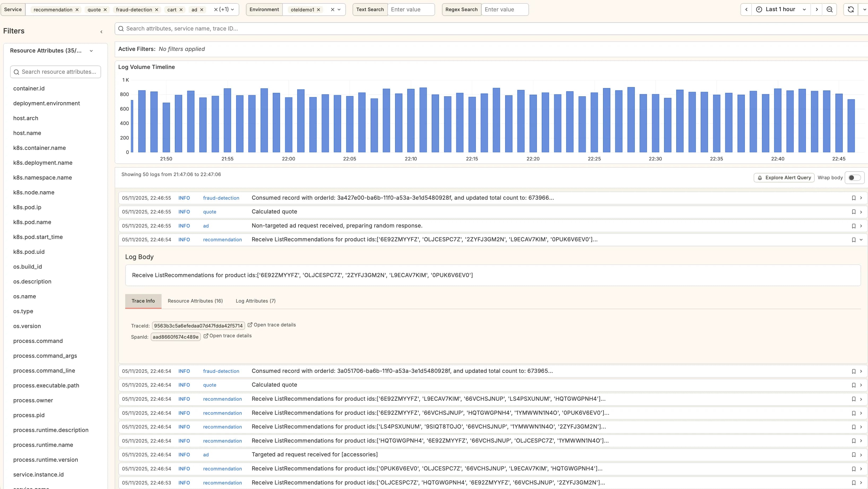Toggle the Wrap body switch
868x489 pixels.
(854, 177)
